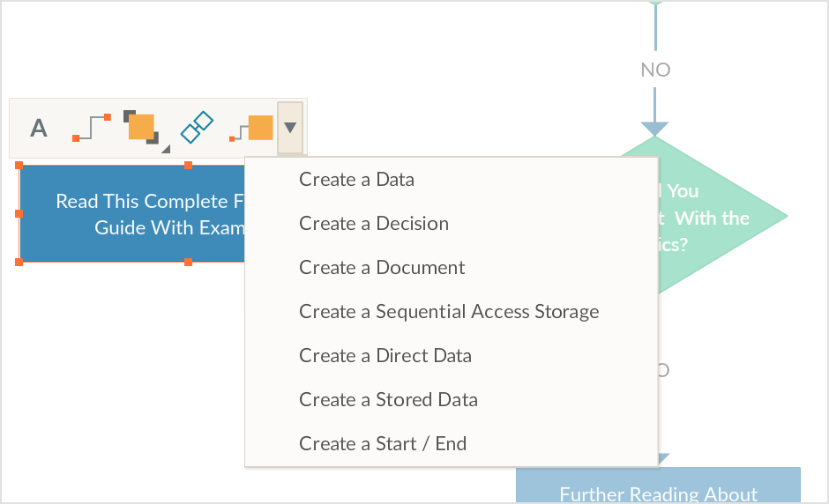Select "Create a Direct Data" entry

(x=385, y=356)
